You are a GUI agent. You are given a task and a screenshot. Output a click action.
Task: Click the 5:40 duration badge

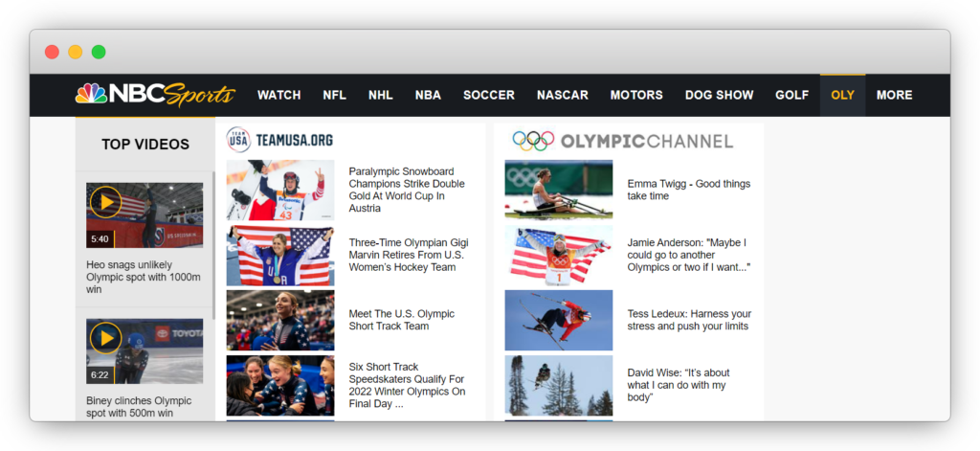click(100, 239)
